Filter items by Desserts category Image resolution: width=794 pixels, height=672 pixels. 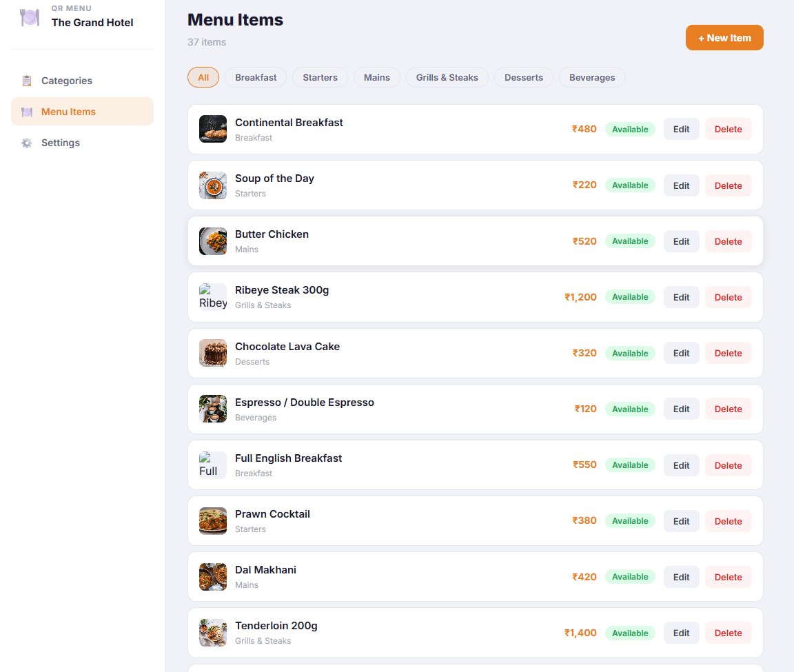(x=524, y=77)
